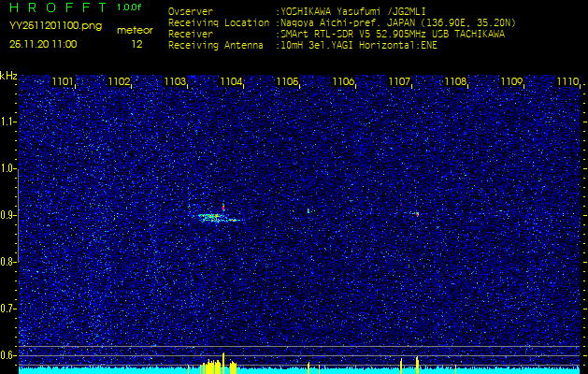The width and height of the screenshot is (588, 374).
Task: Click the 0.9 kHz axis label
Action: click(x=7, y=215)
